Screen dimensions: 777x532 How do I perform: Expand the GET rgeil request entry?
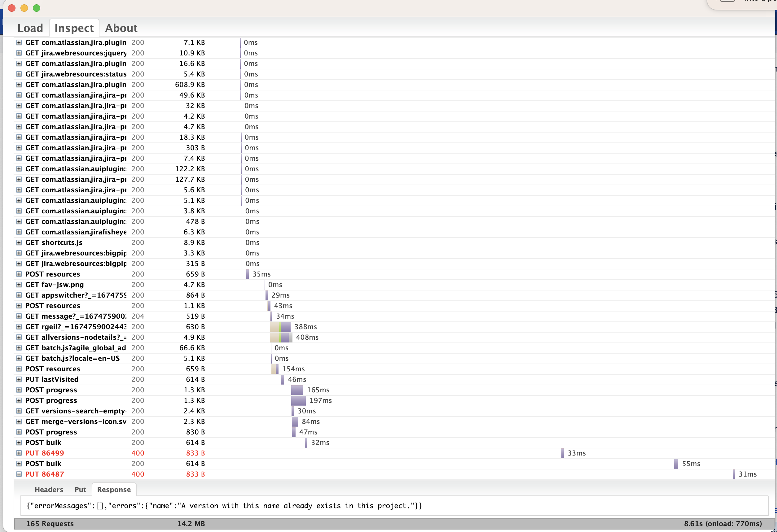click(x=19, y=327)
